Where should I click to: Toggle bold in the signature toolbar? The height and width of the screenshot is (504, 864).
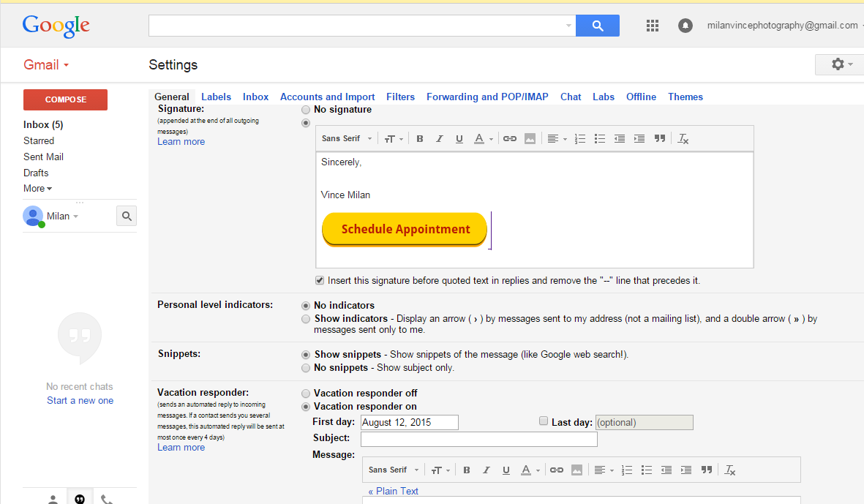coord(420,139)
